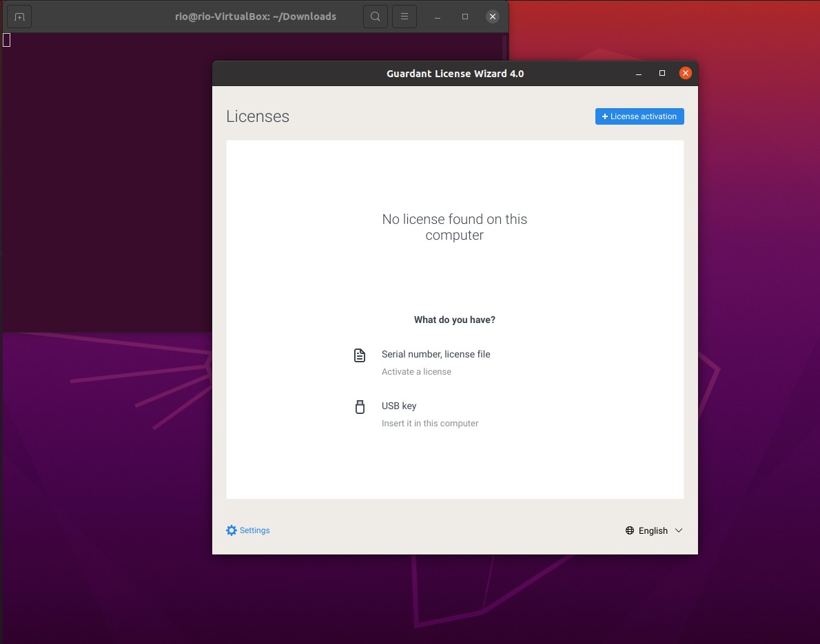This screenshot has width=820, height=644.
Task: Click the globe language icon
Action: click(630, 530)
